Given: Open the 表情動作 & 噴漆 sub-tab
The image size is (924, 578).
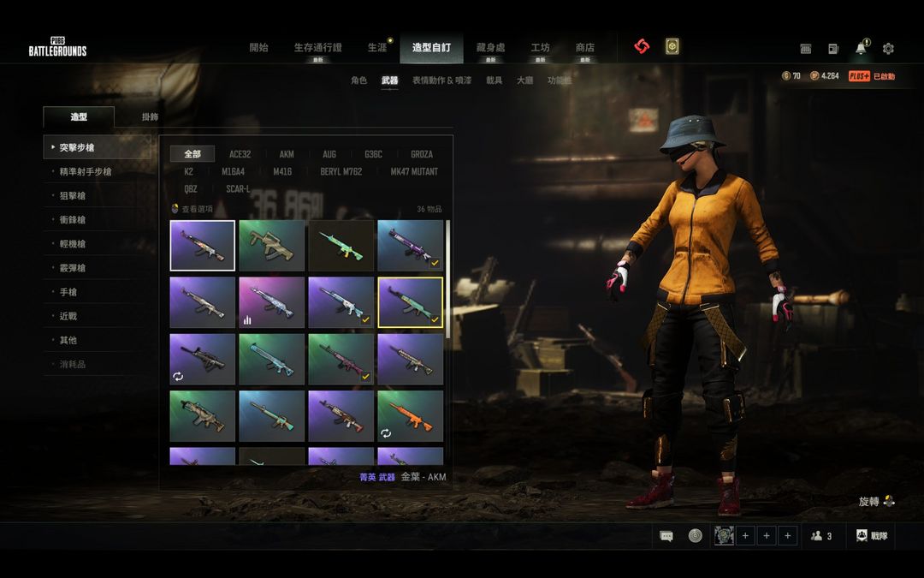Looking at the screenshot, I should tap(442, 80).
